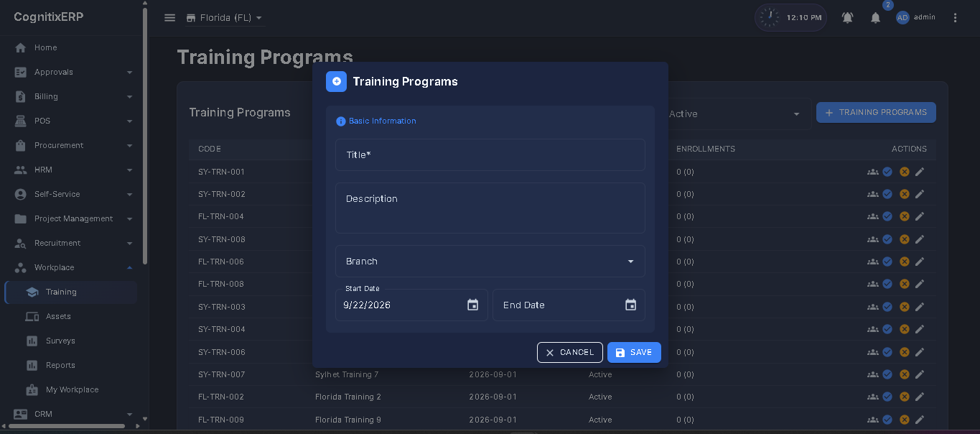Click the orange X for SY-TRN-001
980x434 pixels.
905,172
